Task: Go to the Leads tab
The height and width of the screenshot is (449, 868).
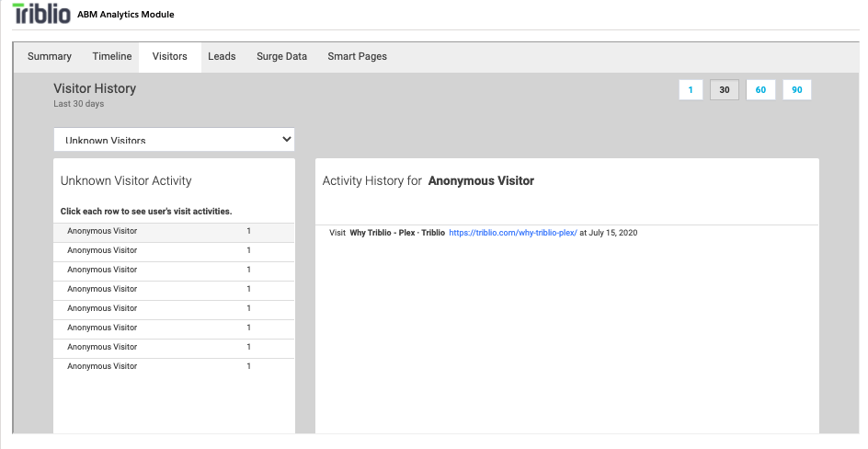Action: pyautogui.click(x=222, y=56)
